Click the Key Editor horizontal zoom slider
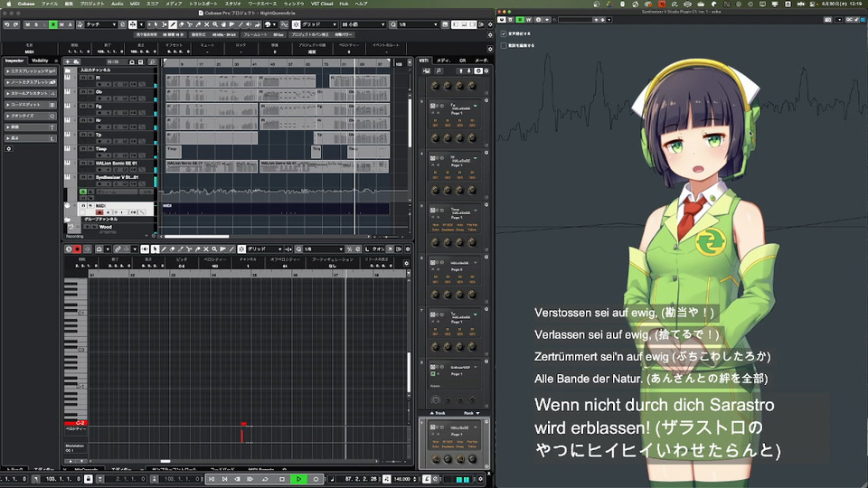The width and height of the screenshot is (868, 488). tap(392, 461)
